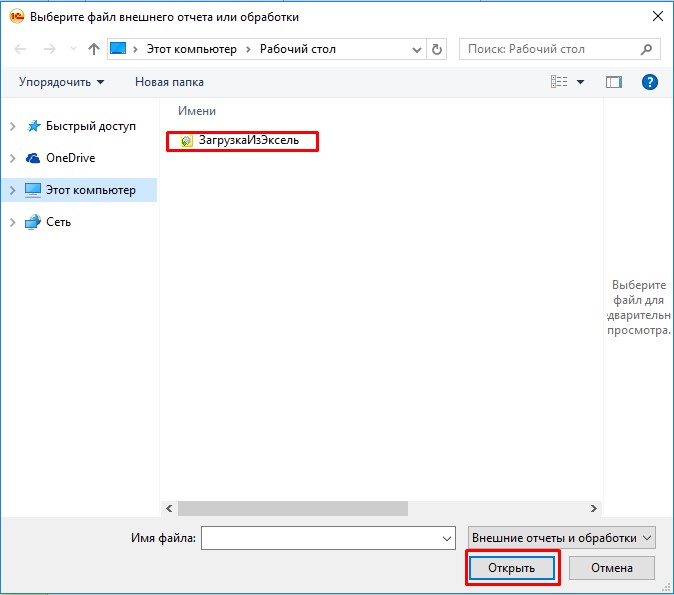Click the horizontal scrollbar thumb
Image resolution: width=674 pixels, height=595 pixels.
click(293, 509)
